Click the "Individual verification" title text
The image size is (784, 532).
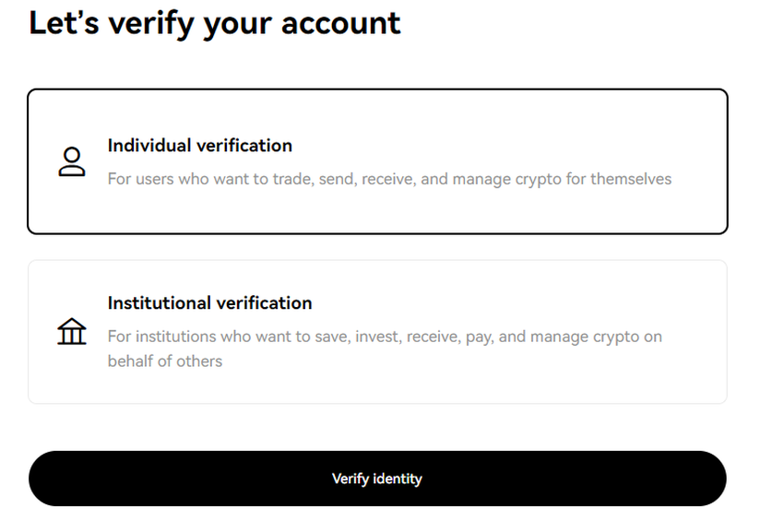pos(199,146)
